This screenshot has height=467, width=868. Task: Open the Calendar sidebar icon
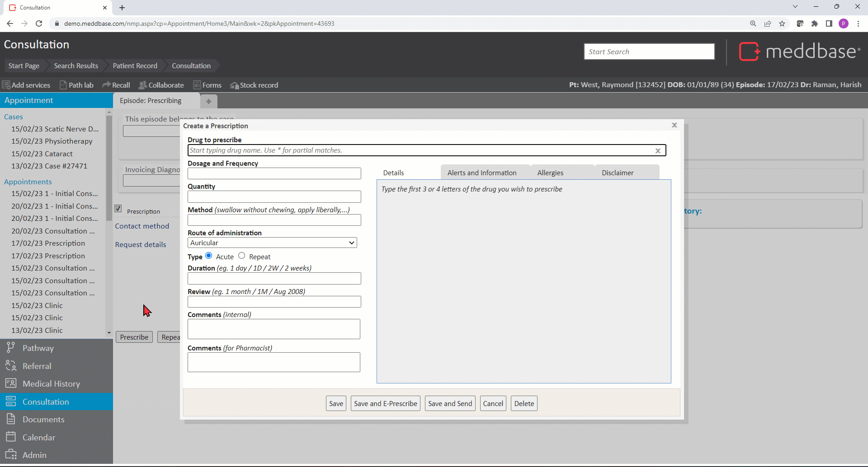(x=11, y=437)
